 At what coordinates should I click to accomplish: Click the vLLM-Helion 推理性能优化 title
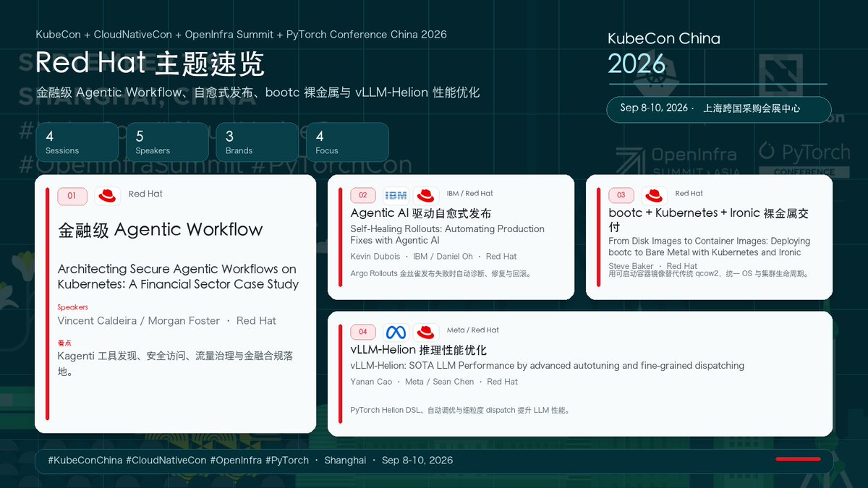(418, 350)
